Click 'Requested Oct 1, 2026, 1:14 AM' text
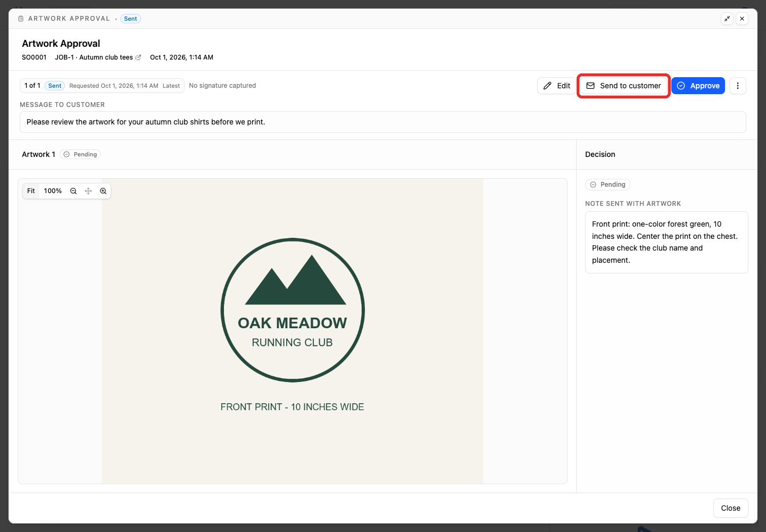This screenshot has height=532, width=766. 114,86
